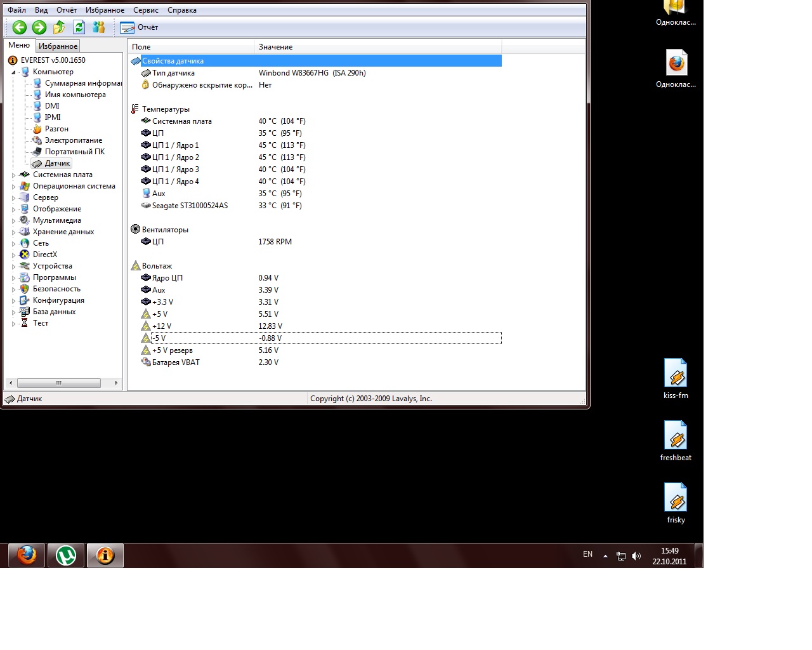The height and width of the screenshot is (650, 812).
Task: Expand the Программы tree node
Action: (x=13, y=278)
